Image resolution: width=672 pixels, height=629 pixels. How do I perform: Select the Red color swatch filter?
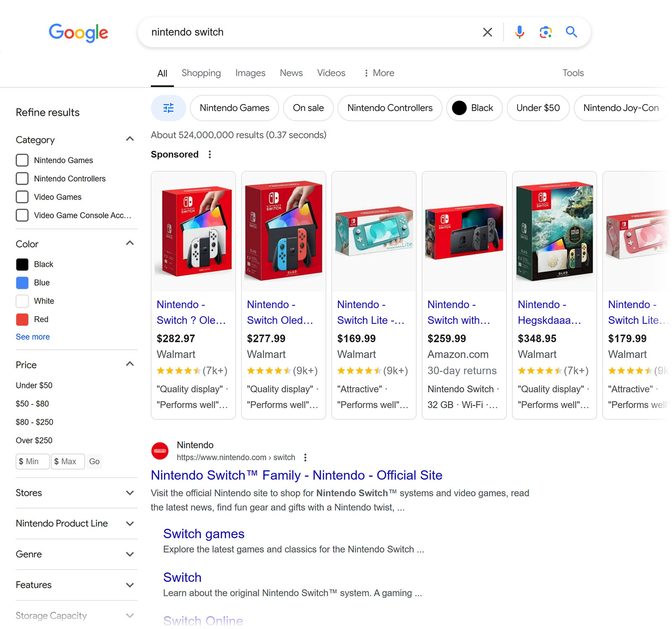pos(22,319)
